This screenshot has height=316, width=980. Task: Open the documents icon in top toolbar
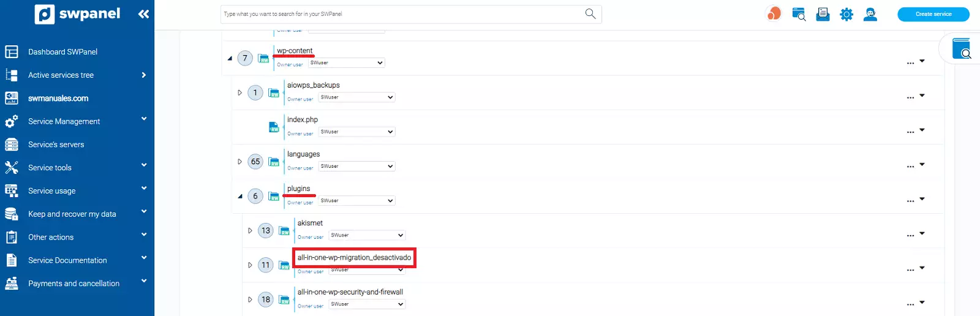823,14
